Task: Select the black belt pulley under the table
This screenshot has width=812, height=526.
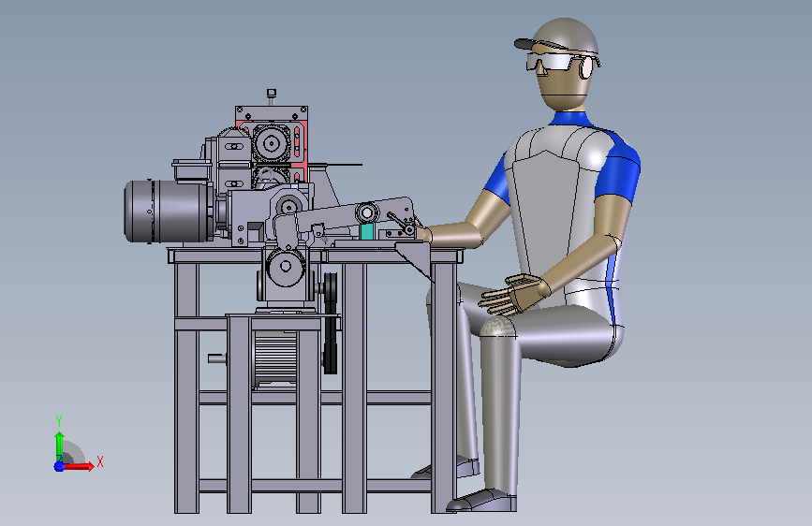Action: point(331,322)
